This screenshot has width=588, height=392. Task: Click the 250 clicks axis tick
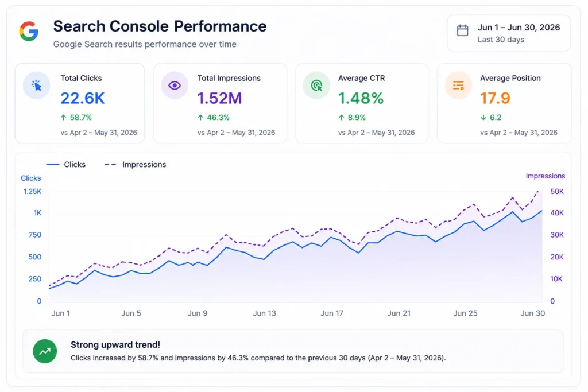[35, 279]
